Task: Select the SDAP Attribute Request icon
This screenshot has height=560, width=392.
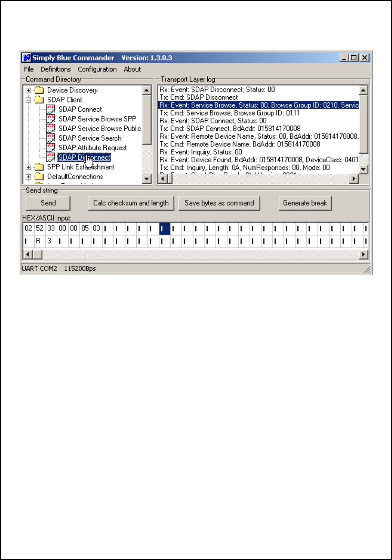Action: coord(50,148)
